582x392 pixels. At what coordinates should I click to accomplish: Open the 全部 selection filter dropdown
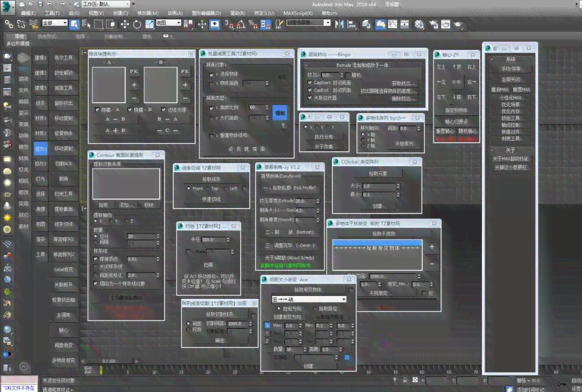(x=54, y=22)
